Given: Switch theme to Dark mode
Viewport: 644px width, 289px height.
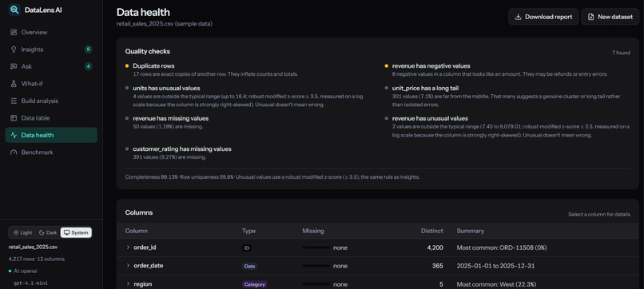Looking at the screenshot, I should (48, 233).
